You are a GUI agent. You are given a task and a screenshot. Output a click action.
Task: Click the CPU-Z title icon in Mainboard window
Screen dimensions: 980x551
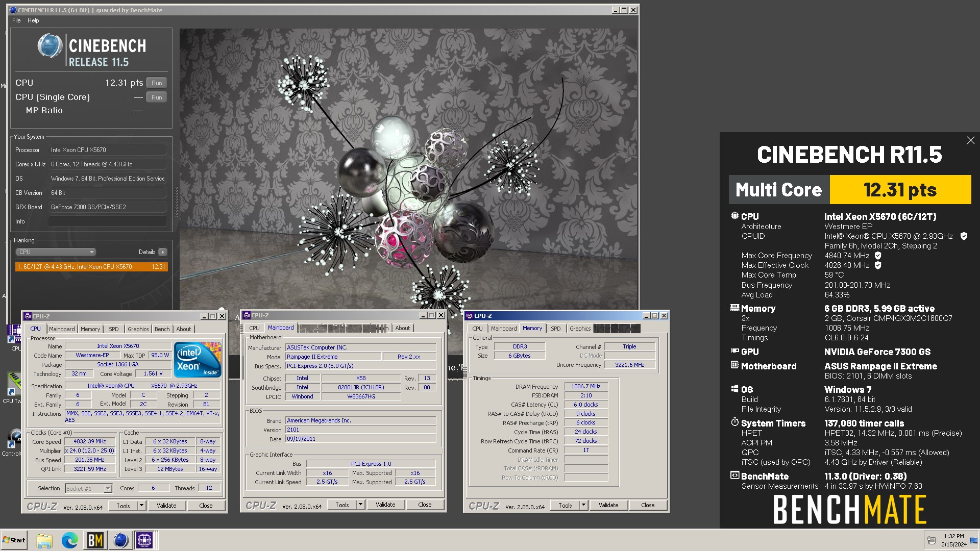246,315
